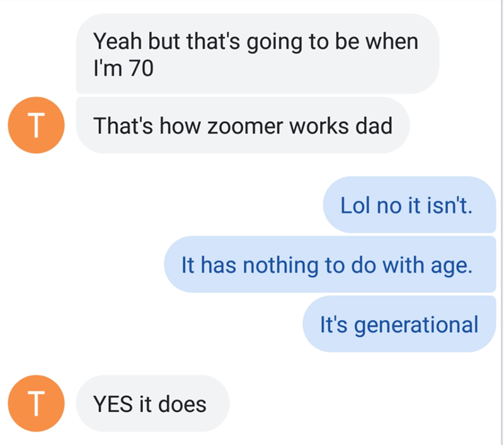
Task: Click the "That's how zoomer works dad" bubble
Action: coord(243,125)
